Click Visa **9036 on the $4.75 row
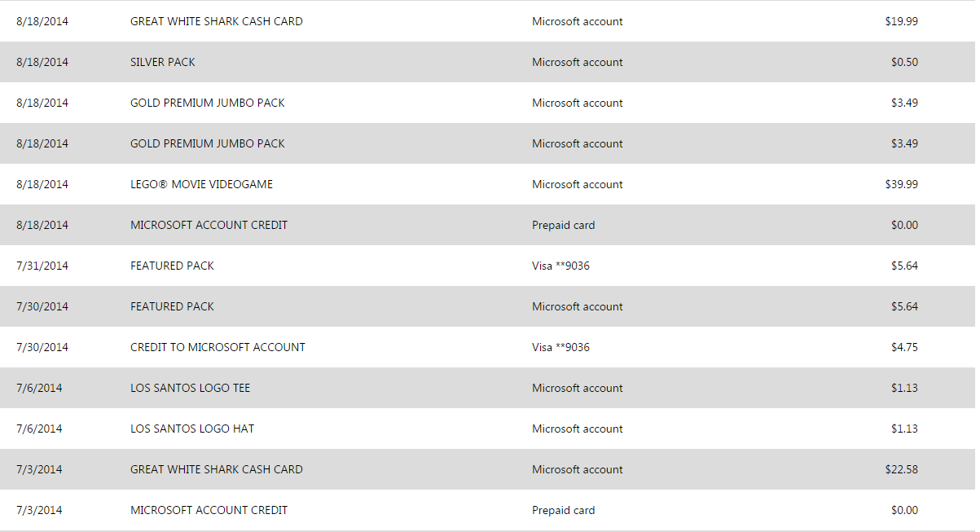The width and height of the screenshot is (980, 532). click(560, 347)
